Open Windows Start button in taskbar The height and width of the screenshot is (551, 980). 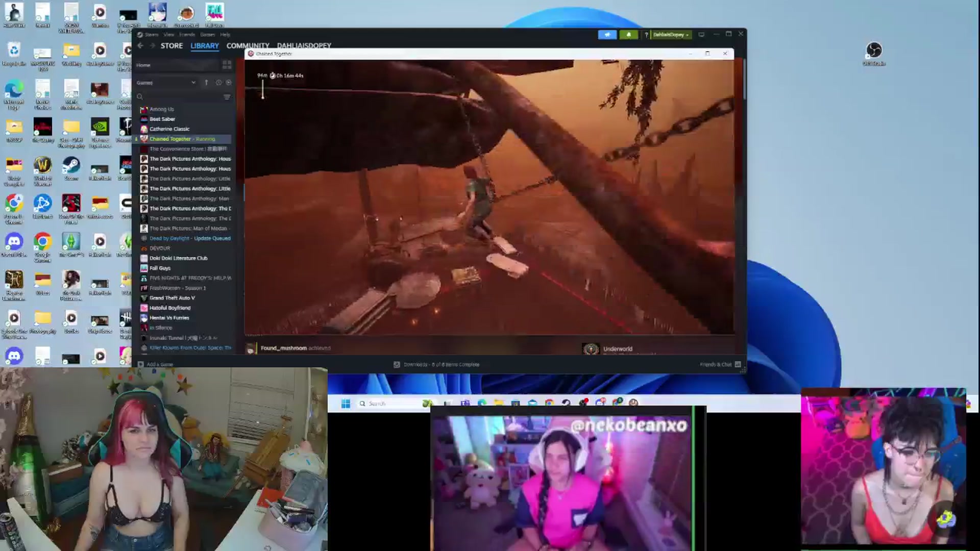[346, 404]
